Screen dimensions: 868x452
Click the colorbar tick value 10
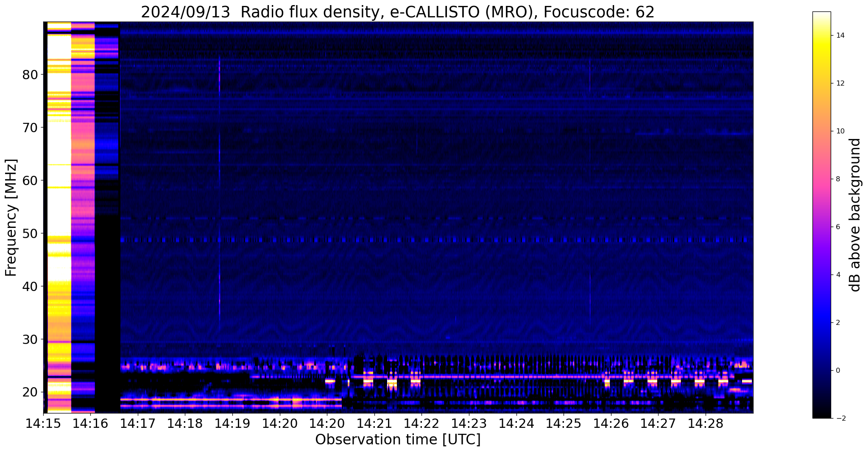pos(840,131)
